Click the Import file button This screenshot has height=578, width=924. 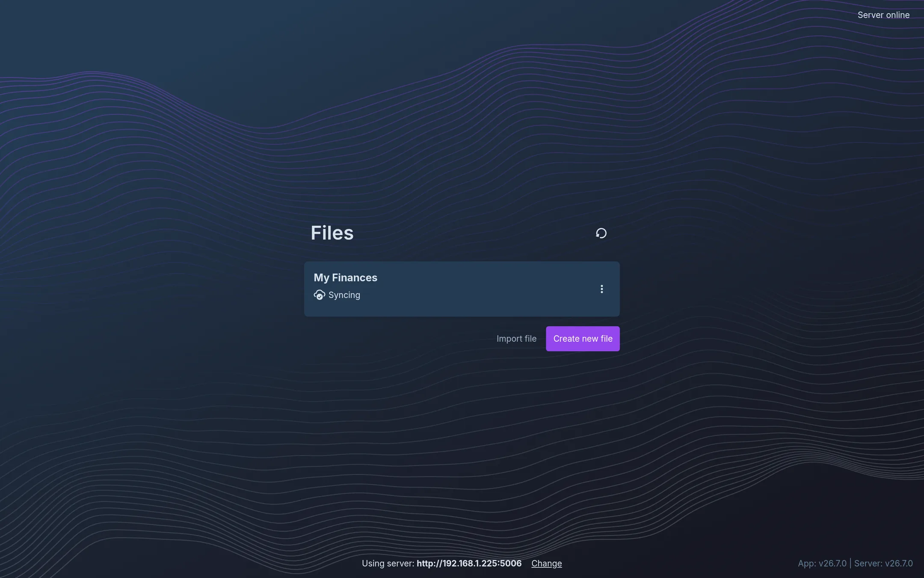(516, 339)
